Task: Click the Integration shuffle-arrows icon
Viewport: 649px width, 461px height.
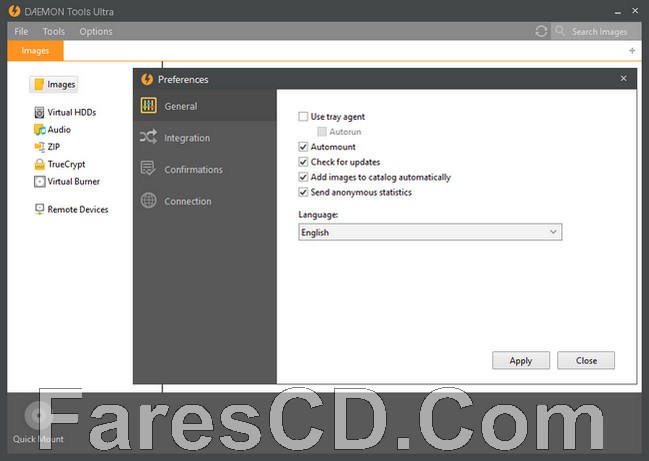Action: point(148,137)
